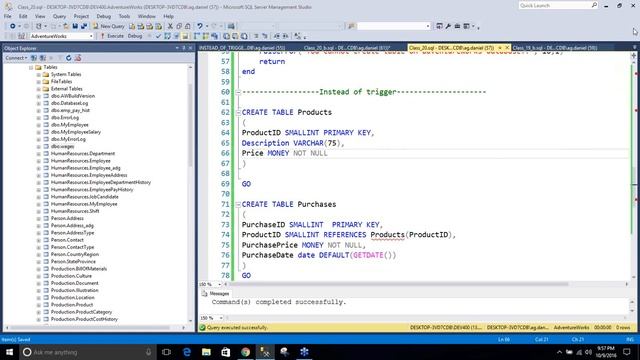Expand the HumanResources.Department table node
This screenshot has height=360, width=640.
(x=38, y=154)
